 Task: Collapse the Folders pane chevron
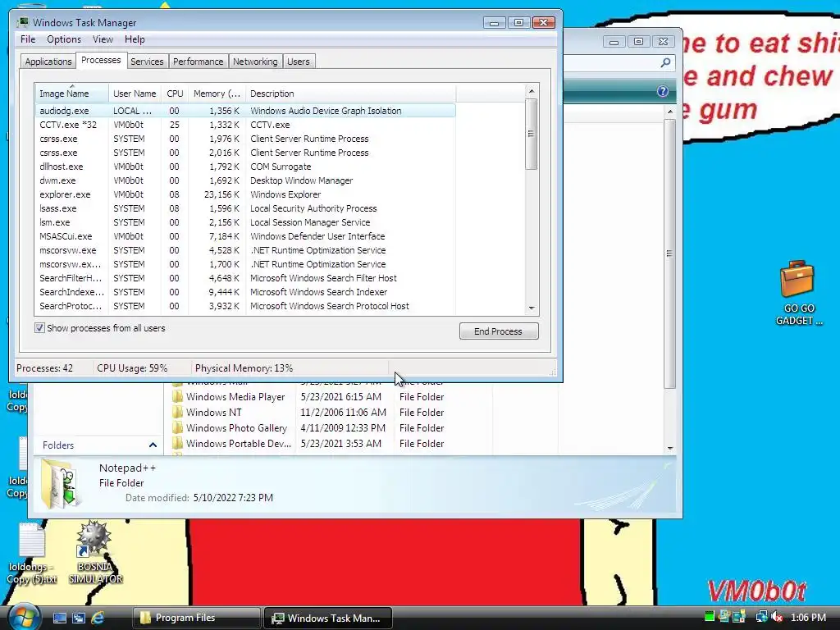[153, 445]
